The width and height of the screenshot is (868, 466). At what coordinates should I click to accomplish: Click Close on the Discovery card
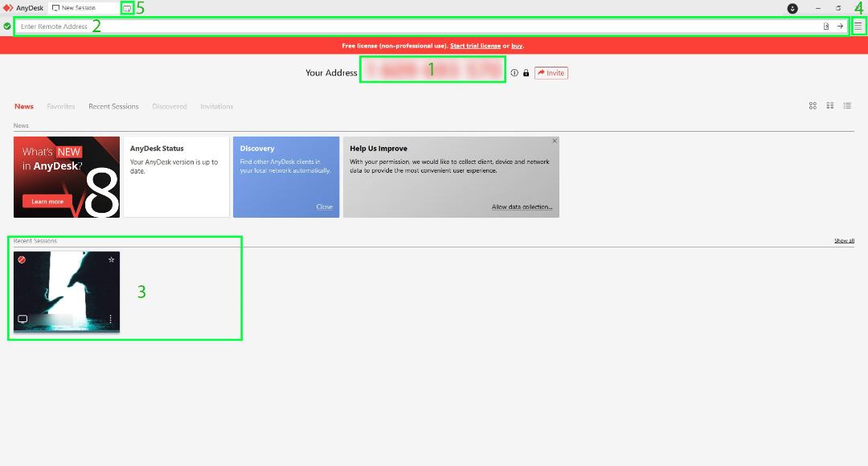(x=325, y=207)
